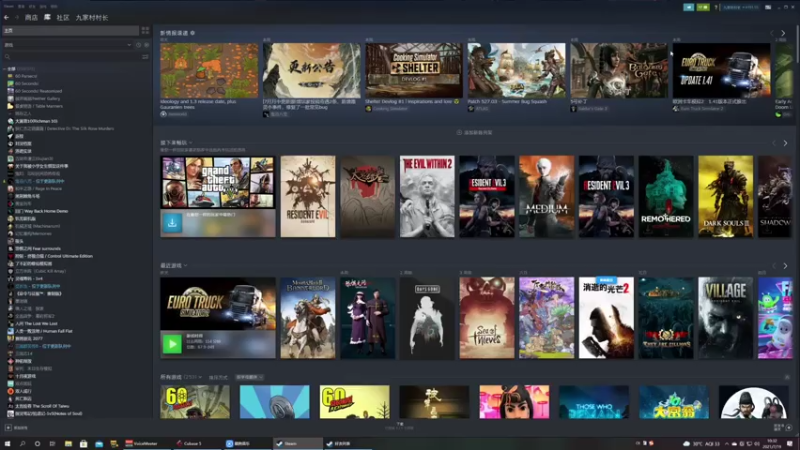Click the teal notification button in title bar

689,7
